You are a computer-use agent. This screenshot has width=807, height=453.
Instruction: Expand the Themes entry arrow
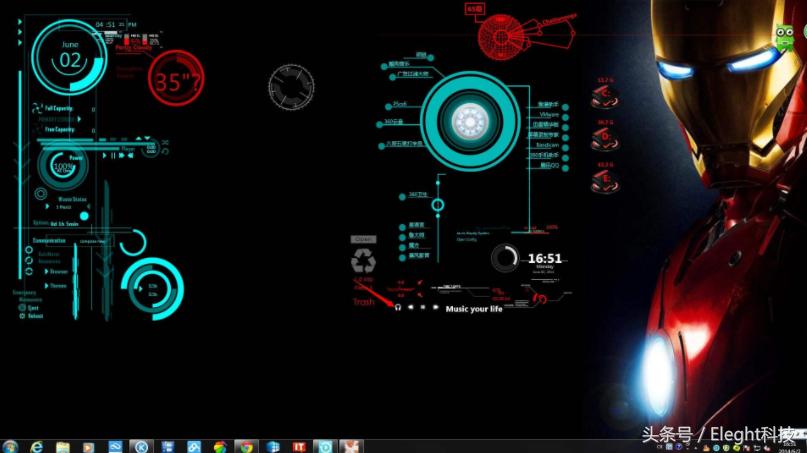pyautogui.click(x=46, y=286)
